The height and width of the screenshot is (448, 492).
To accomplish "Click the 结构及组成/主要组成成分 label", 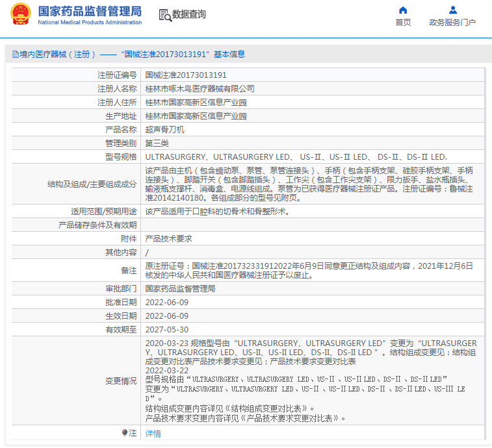I will tap(92, 184).
